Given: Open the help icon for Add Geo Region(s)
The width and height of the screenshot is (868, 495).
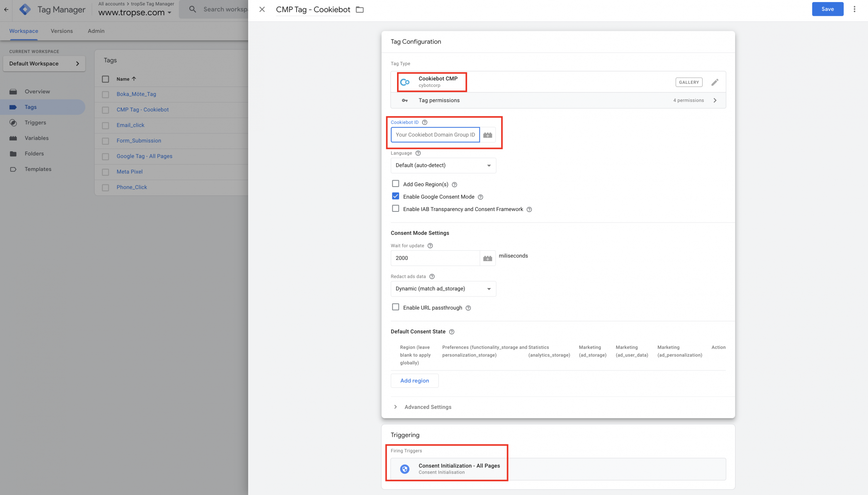Looking at the screenshot, I should [454, 185].
